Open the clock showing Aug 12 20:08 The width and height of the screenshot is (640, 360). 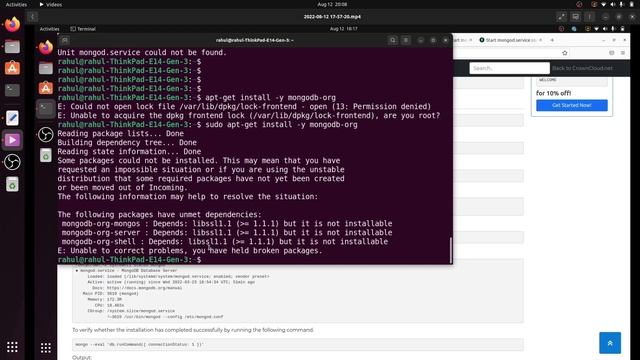(x=332, y=4)
